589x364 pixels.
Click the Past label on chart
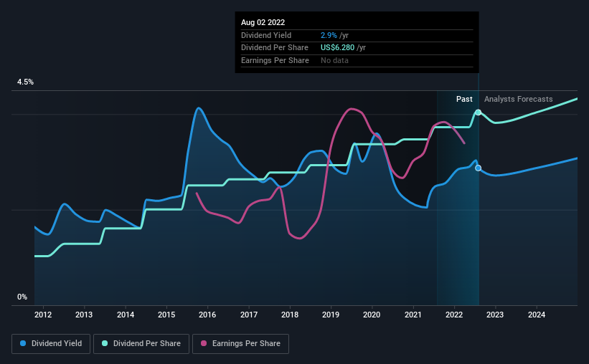click(x=464, y=99)
